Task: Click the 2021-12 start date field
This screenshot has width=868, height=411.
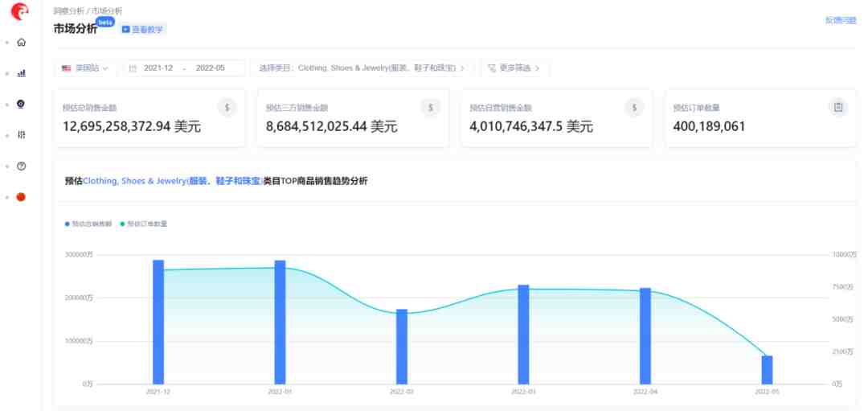Action: (158, 68)
